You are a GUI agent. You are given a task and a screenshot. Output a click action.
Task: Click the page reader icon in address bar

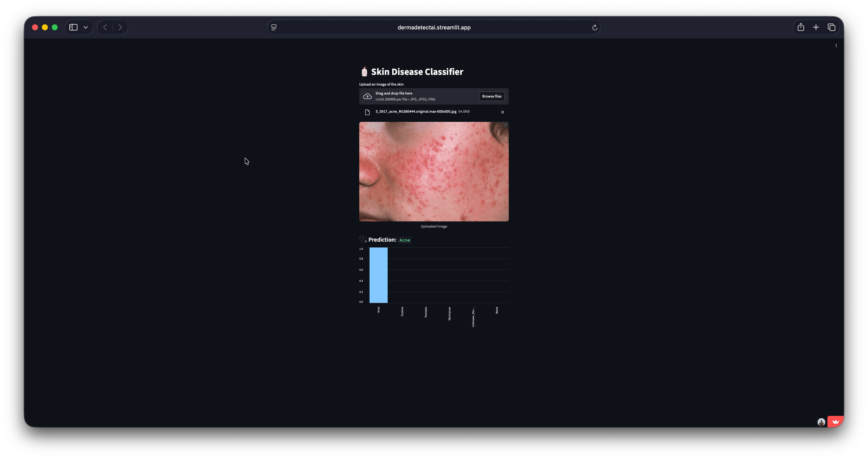[x=274, y=27]
